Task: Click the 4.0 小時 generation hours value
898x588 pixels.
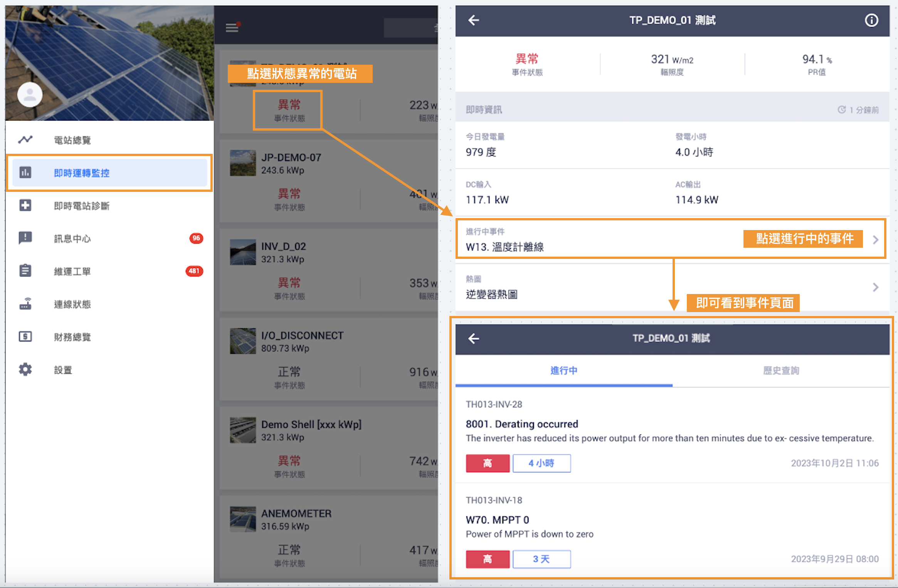Action: click(694, 152)
